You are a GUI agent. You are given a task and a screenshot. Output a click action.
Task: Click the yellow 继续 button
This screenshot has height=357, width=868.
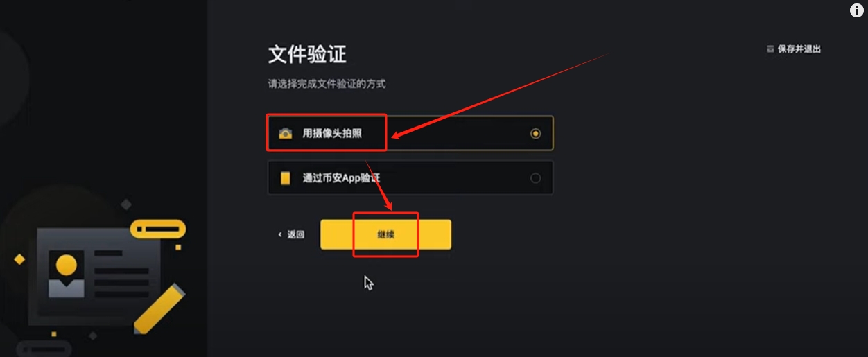pos(385,235)
